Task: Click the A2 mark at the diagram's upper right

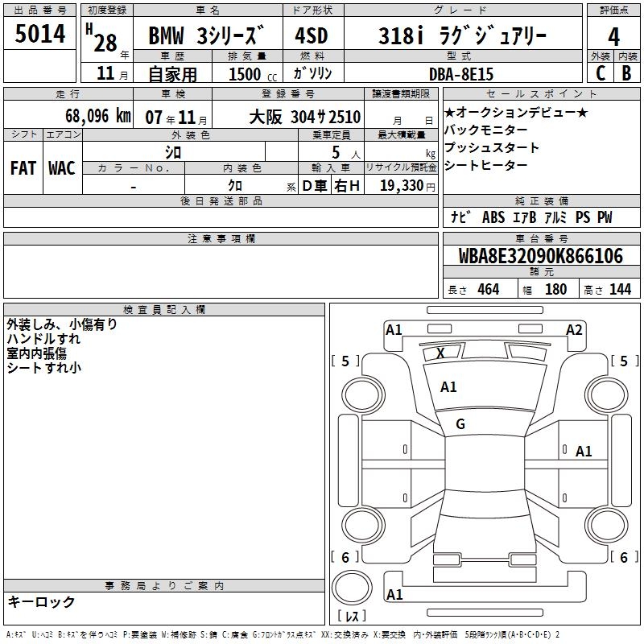Action: pyautogui.click(x=574, y=330)
